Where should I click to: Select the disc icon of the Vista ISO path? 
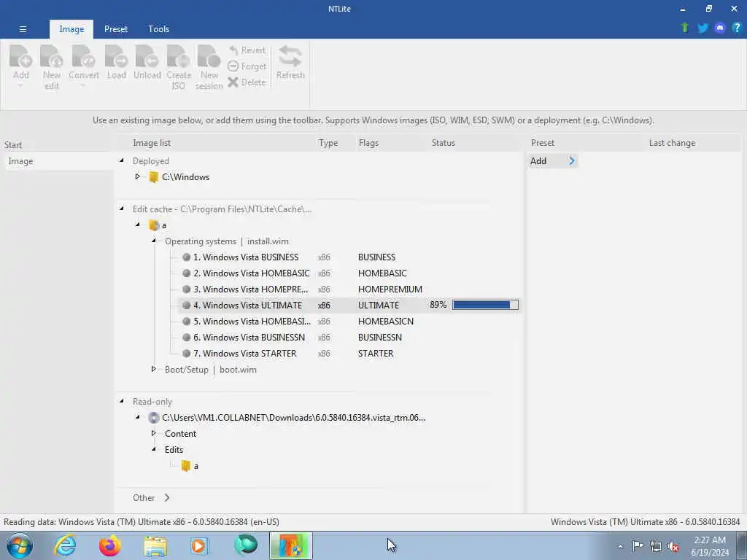click(x=153, y=418)
